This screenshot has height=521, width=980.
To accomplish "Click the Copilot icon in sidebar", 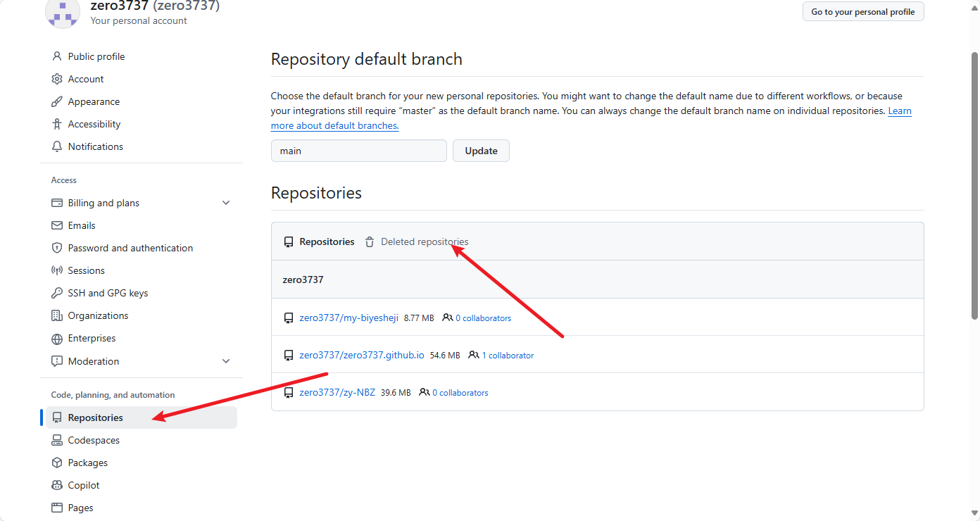I will tap(57, 485).
